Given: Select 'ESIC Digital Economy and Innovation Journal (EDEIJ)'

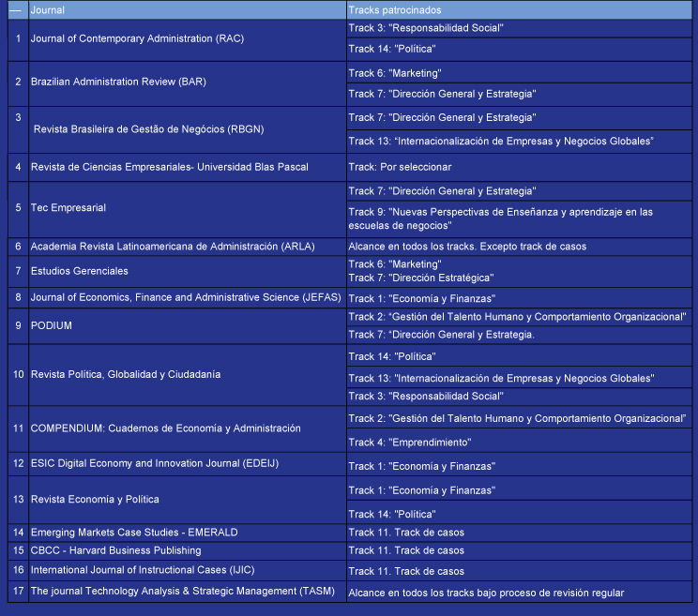Looking at the screenshot, I should (x=188, y=464).
